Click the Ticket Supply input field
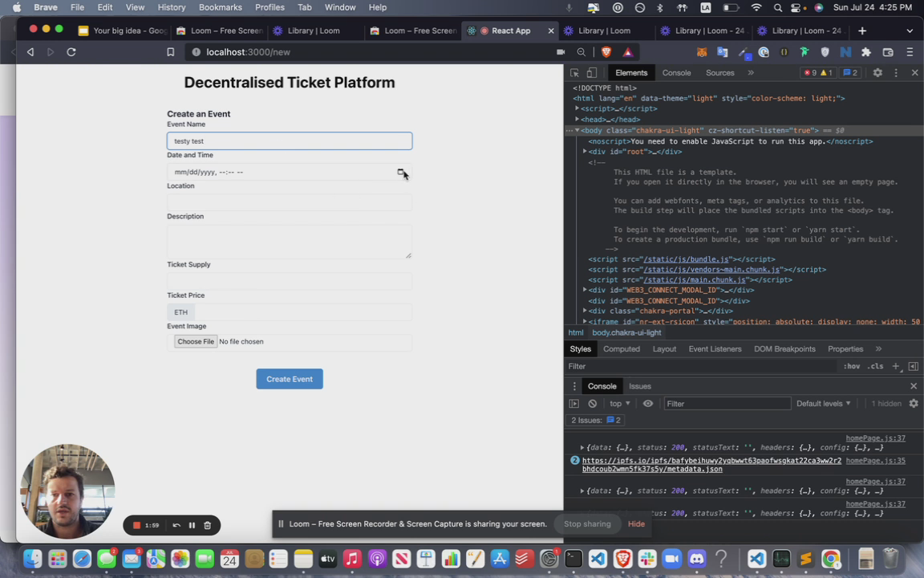This screenshot has height=578, width=924. point(290,281)
